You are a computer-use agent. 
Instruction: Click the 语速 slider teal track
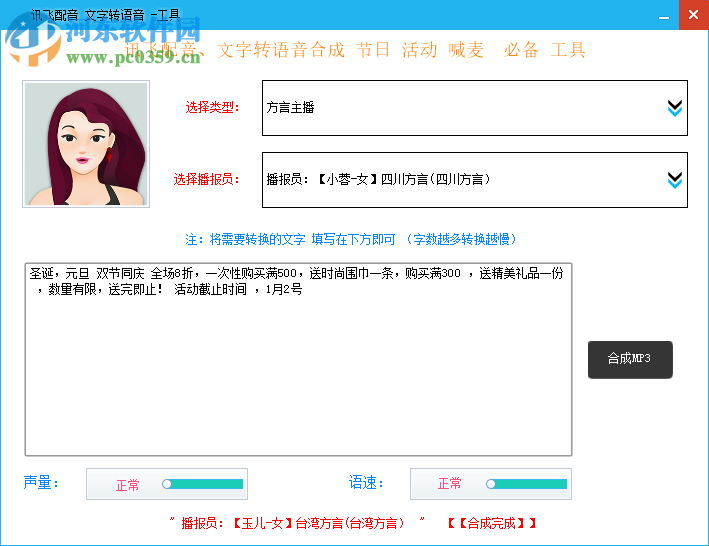tap(531, 484)
